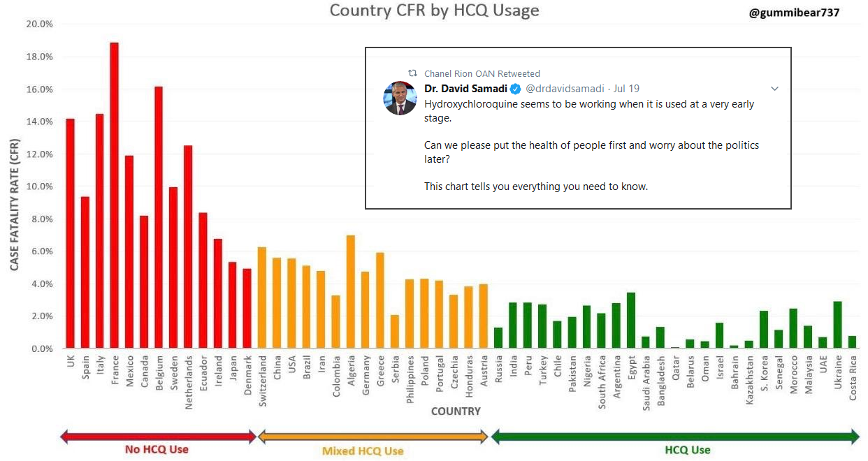Click the red No HCQ Use arrow

click(159, 437)
